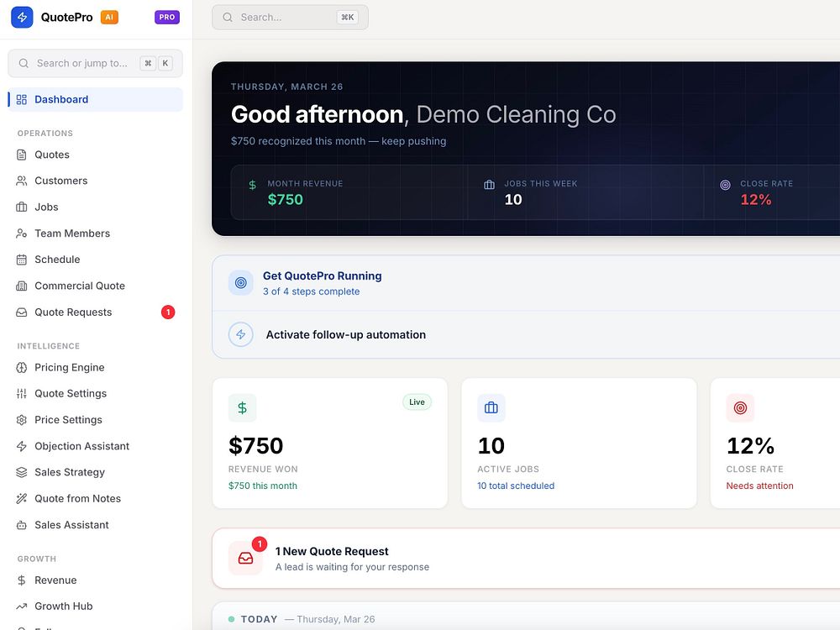Click the Live badge on revenue card

click(417, 402)
